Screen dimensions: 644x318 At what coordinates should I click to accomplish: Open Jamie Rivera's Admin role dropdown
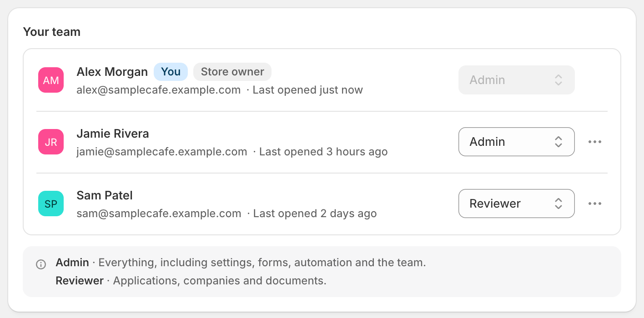click(x=517, y=142)
